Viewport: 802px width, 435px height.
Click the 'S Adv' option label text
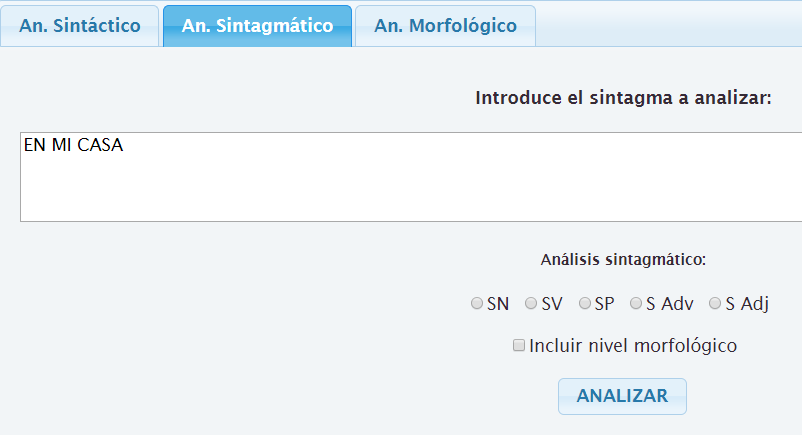[x=670, y=304]
